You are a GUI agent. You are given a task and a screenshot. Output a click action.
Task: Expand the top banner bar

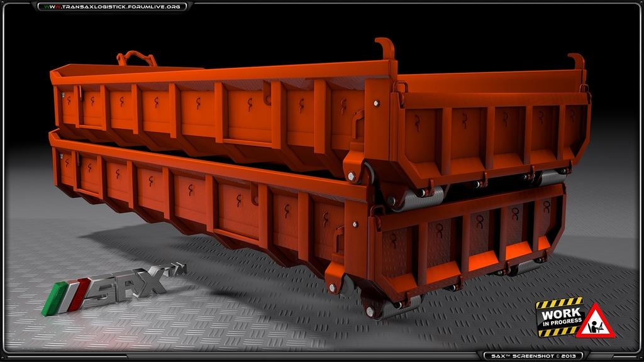(x=322, y=8)
